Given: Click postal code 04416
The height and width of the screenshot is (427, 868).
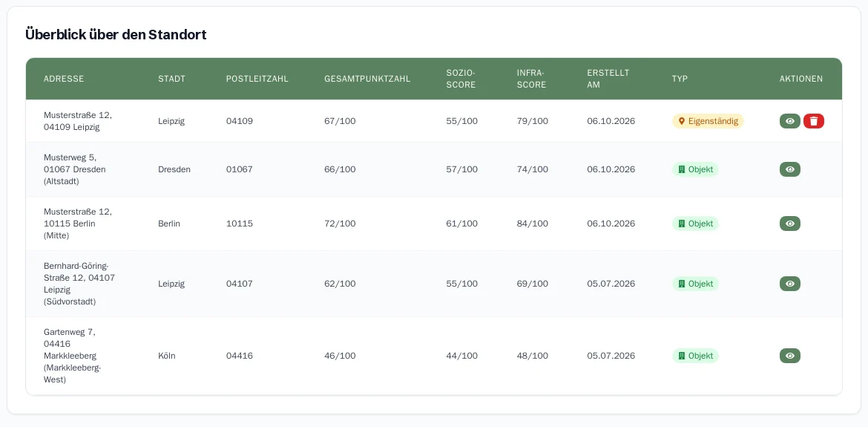Looking at the screenshot, I should pos(240,356).
